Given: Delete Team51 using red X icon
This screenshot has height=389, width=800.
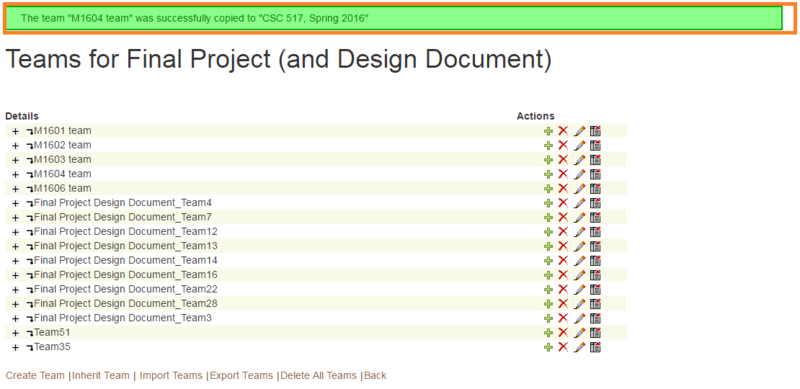Looking at the screenshot, I should click(x=563, y=332).
